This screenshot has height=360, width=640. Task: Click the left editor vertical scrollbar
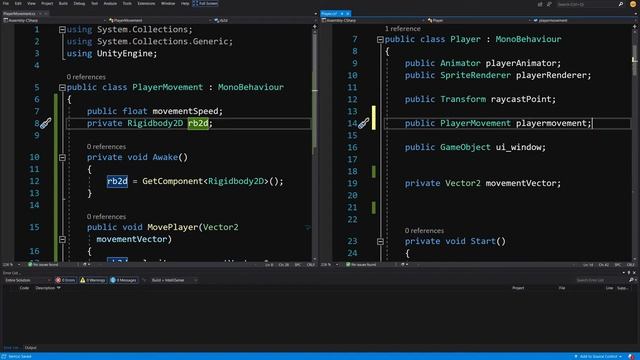315,143
